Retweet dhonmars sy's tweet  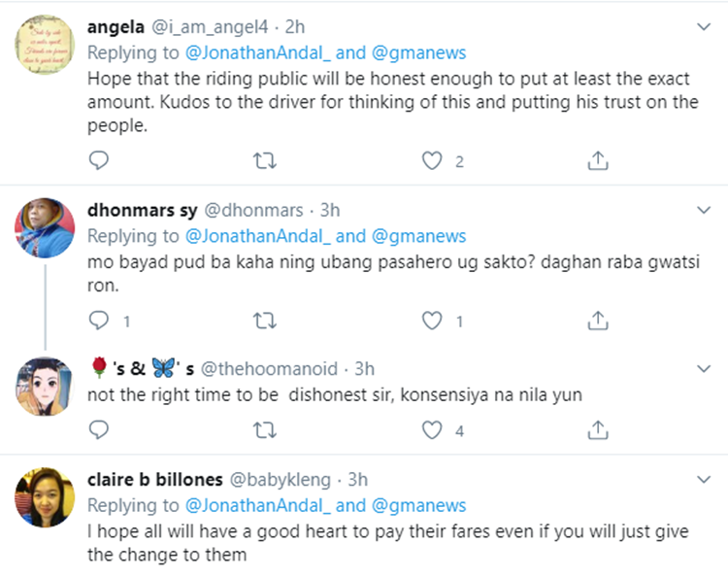pyautogui.click(x=264, y=320)
